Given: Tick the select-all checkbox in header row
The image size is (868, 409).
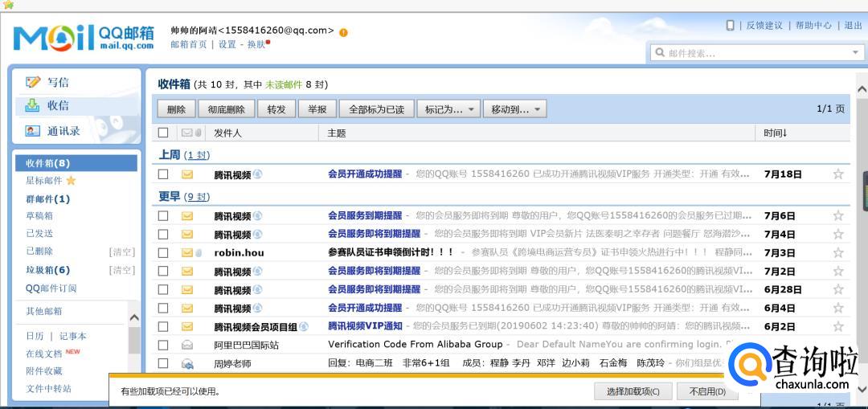Looking at the screenshot, I should pos(162,133).
